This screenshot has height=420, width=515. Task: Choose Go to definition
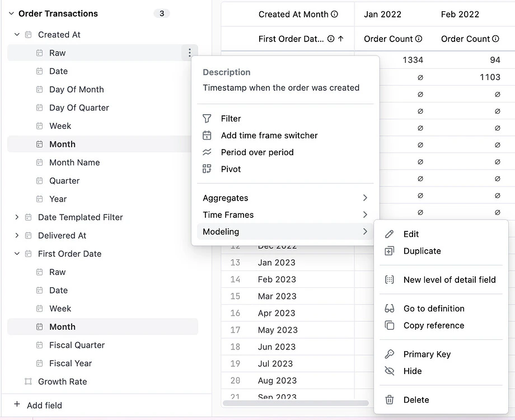coord(441,309)
